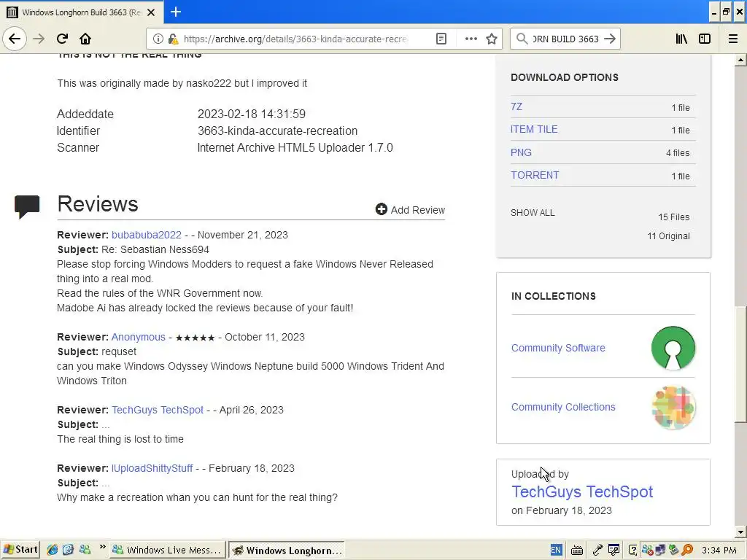
Task: Open the Anonymous reviewer link
Action: (x=138, y=337)
